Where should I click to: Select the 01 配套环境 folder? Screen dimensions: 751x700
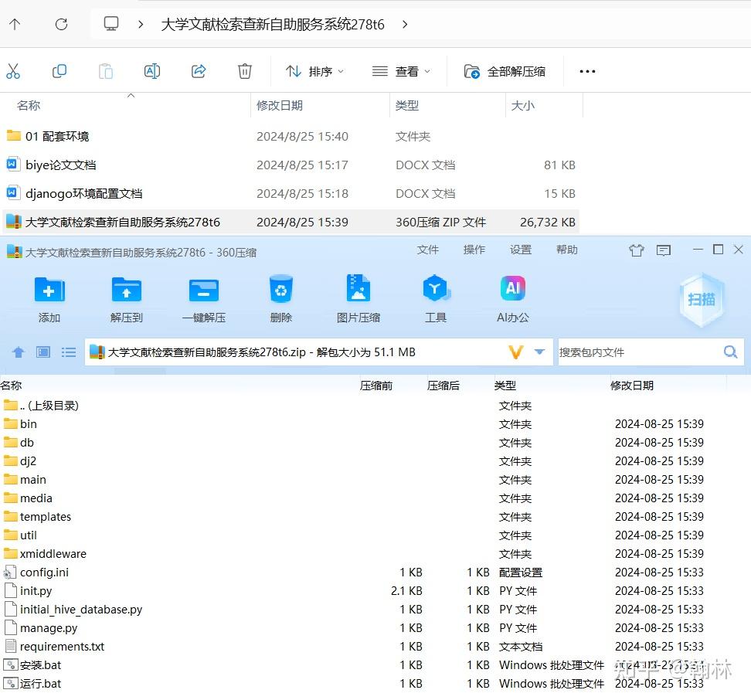pyautogui.click(x=57, y=137)
